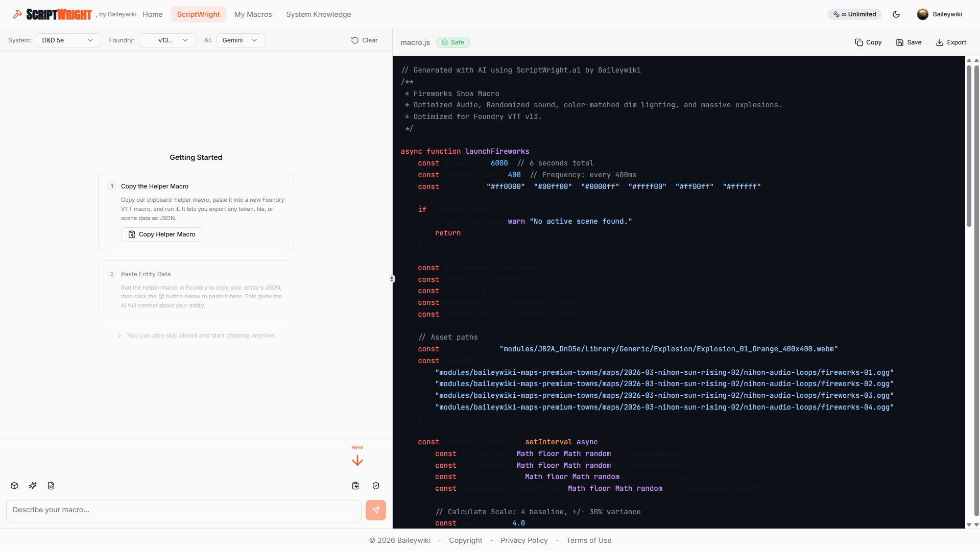Viewport: 980px width, 551px height.
Task: Click the "by Baileywiki" text beside the logo
Action: [x=117, y=14]
